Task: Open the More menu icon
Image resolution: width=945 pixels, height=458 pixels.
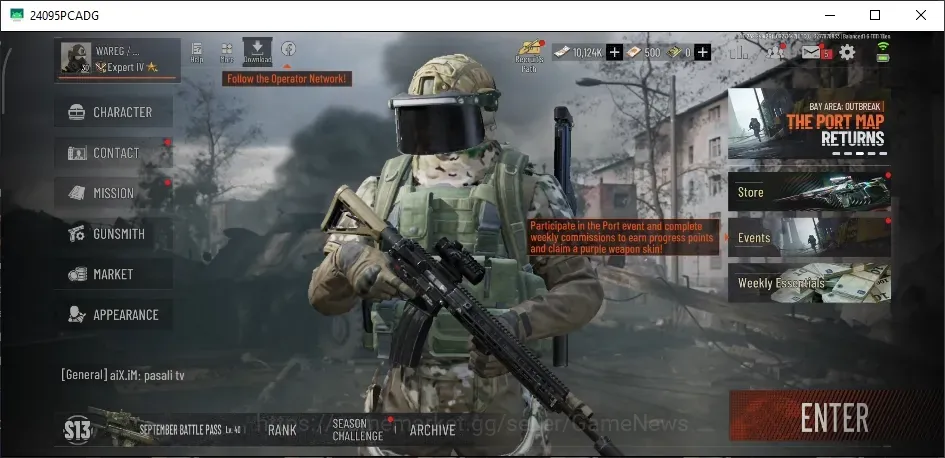Action: (227, 52)
